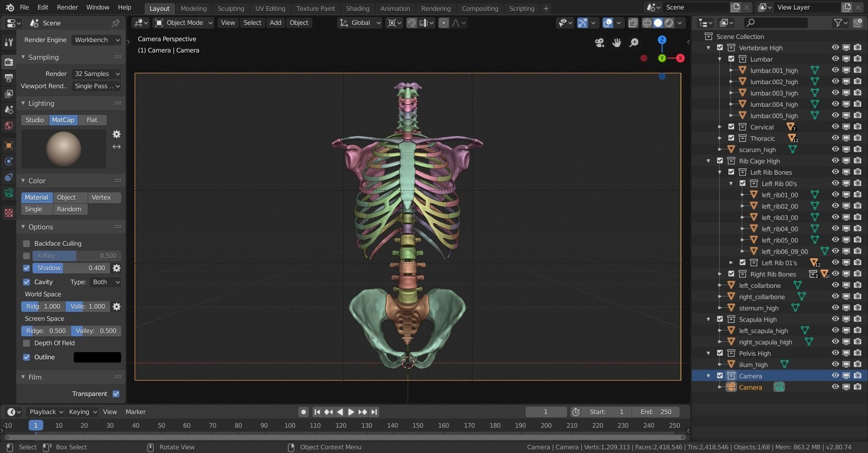
Task: Open the Object Constraints properties tab icon
Action: tap(8, 177)
